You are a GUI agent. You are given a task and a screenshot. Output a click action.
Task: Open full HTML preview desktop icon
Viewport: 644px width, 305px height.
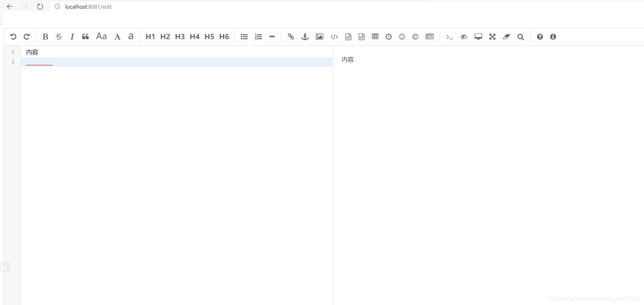pos(478,37)
